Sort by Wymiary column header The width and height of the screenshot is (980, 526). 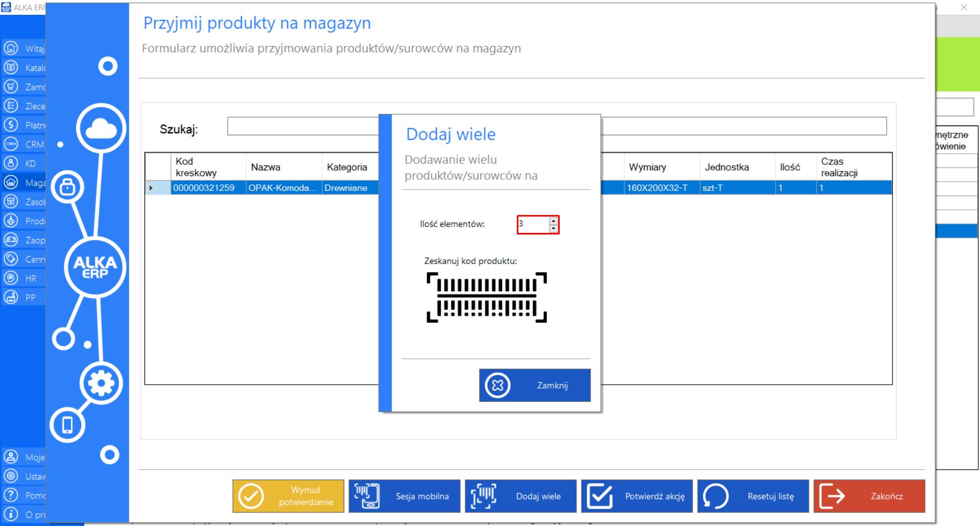tap(662, 167)
